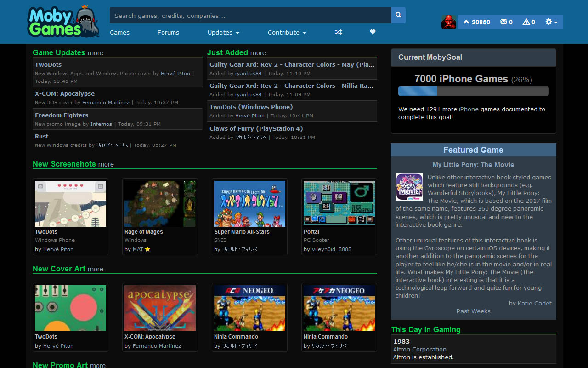Click 'more' beside New Screenshots
This screenshot has width=588, height=368.
[106, 164]
